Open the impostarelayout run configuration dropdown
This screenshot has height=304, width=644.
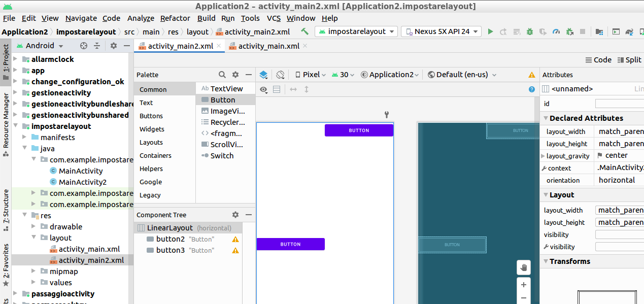[356, 31]
